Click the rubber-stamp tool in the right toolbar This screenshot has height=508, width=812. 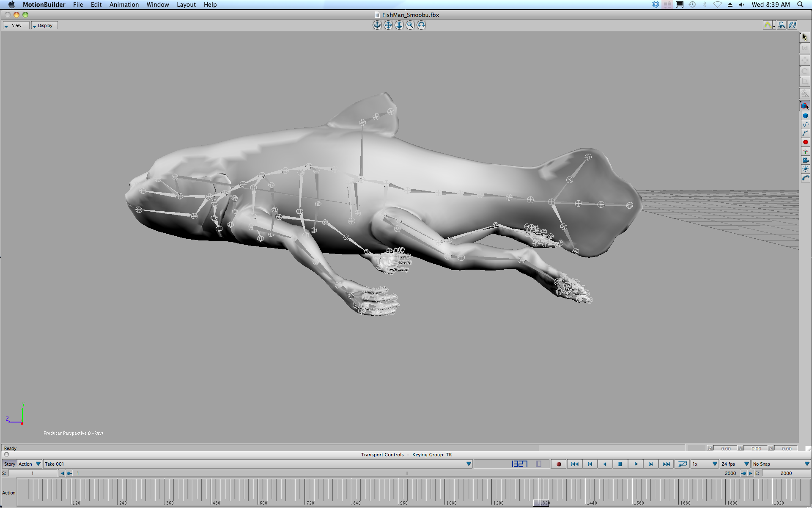click(x=804, y=94)
